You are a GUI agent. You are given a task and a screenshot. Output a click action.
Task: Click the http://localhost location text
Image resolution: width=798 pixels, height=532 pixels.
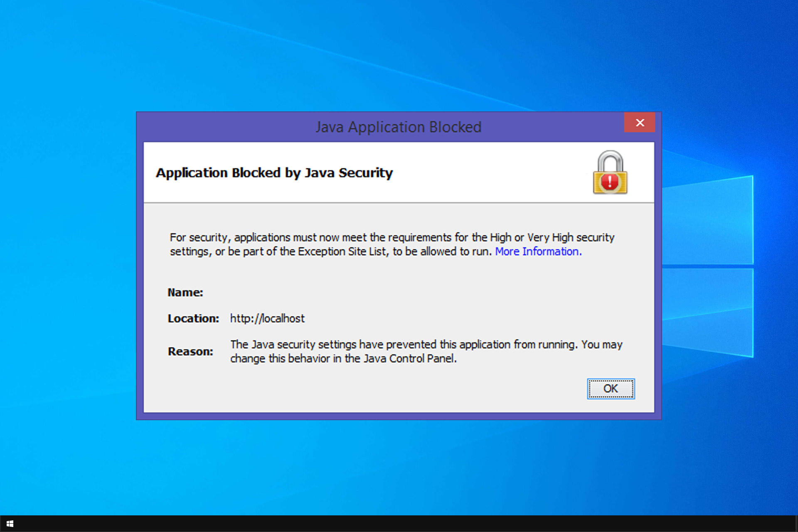[267, 318]
